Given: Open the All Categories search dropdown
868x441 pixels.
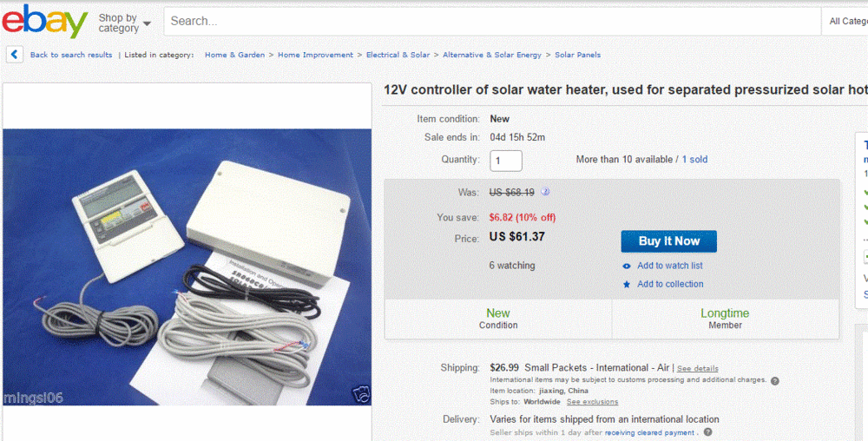Looking at the screenshot, I should (x=847, y=21).
